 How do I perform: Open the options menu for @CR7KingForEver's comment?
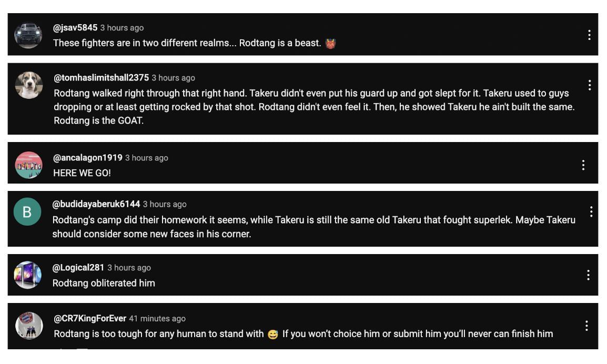(586, 326)
